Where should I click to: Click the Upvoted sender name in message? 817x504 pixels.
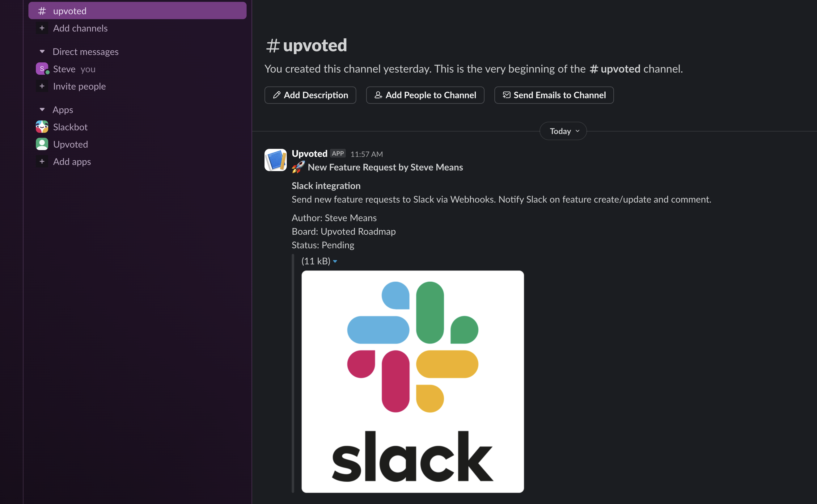pos(309,154)
